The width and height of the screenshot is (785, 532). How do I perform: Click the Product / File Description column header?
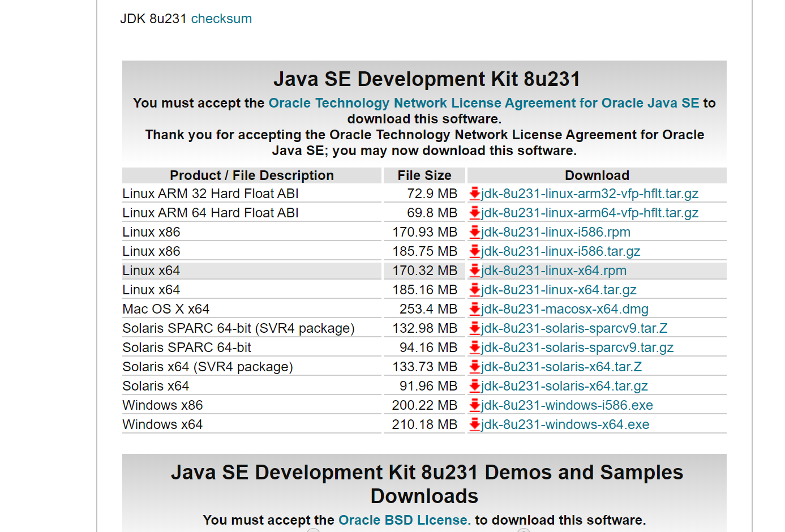point(252,175)
